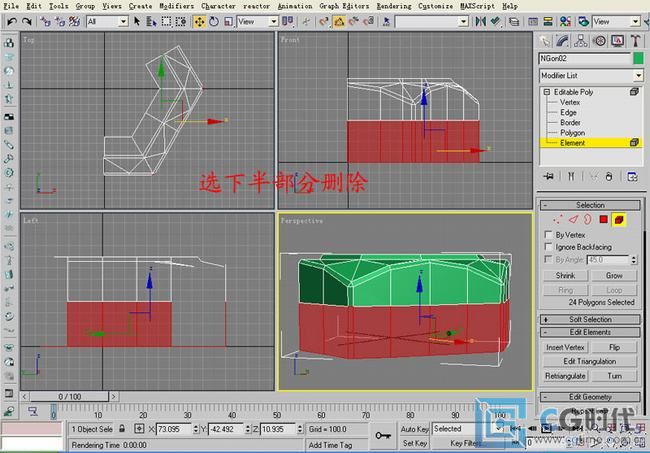
Task: Collapse the Editable Poly tree node
Action: click(547, 92)
